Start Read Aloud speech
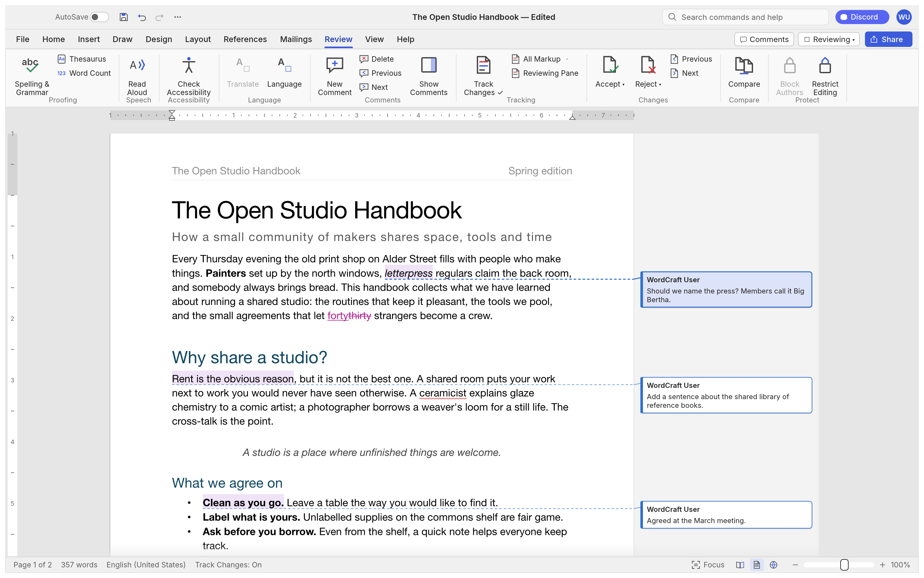This screenshot has height=578, width=924. click(x=137, y=76)
